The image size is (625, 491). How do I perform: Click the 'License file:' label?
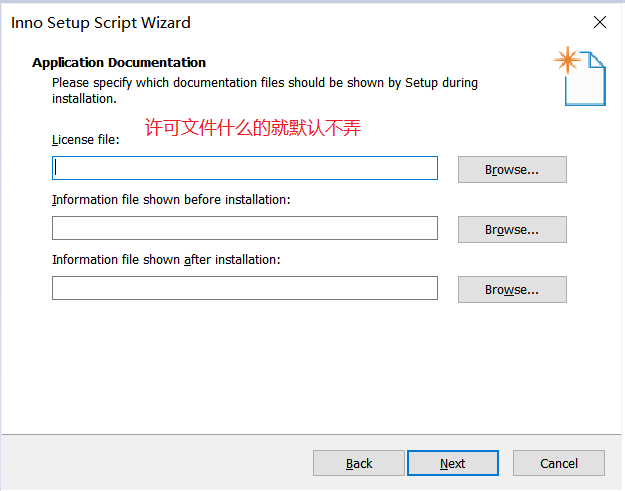click(86, 140)
